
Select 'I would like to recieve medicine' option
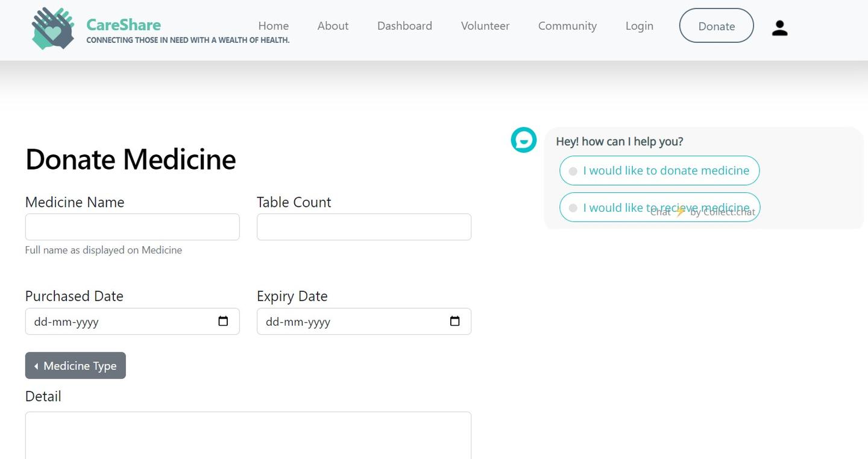pos(659,207)
